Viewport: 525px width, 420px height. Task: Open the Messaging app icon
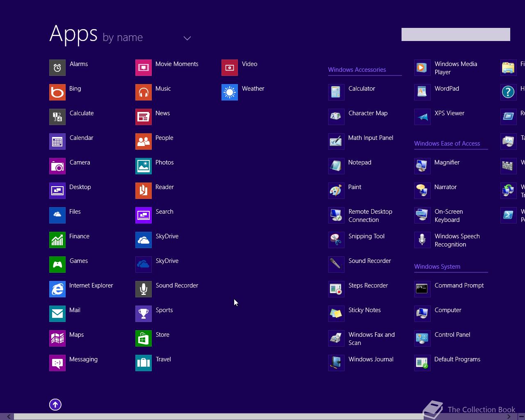(x=57, y=363)
